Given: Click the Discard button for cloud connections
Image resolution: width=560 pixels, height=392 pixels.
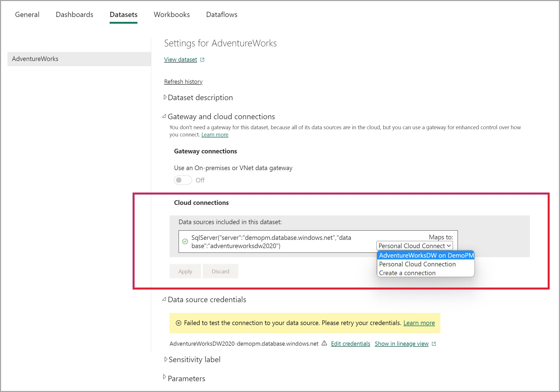Looking at the screenshot, I should coord(221,271).
